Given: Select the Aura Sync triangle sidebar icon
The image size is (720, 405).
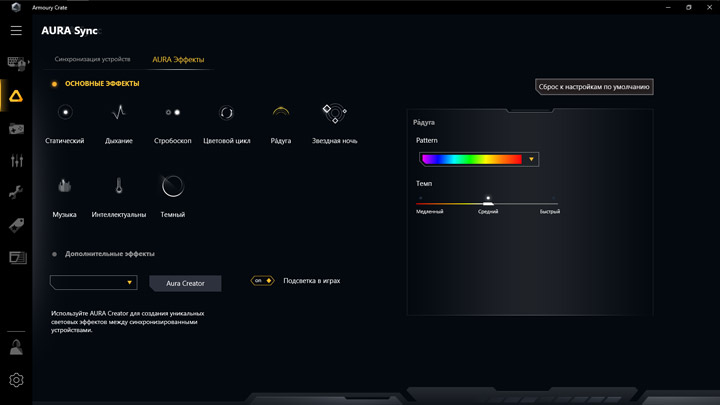Looking at the screenshot, I should pos(16,96).
